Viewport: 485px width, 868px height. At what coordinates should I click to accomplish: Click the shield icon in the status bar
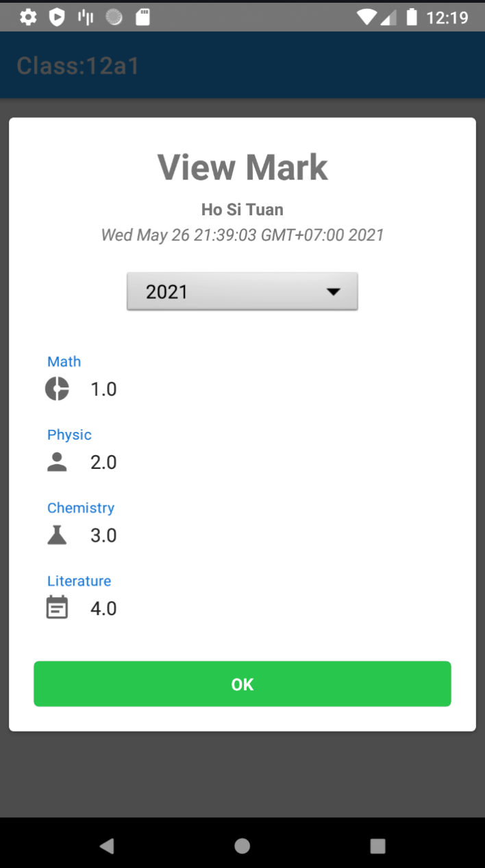(57, 16)
